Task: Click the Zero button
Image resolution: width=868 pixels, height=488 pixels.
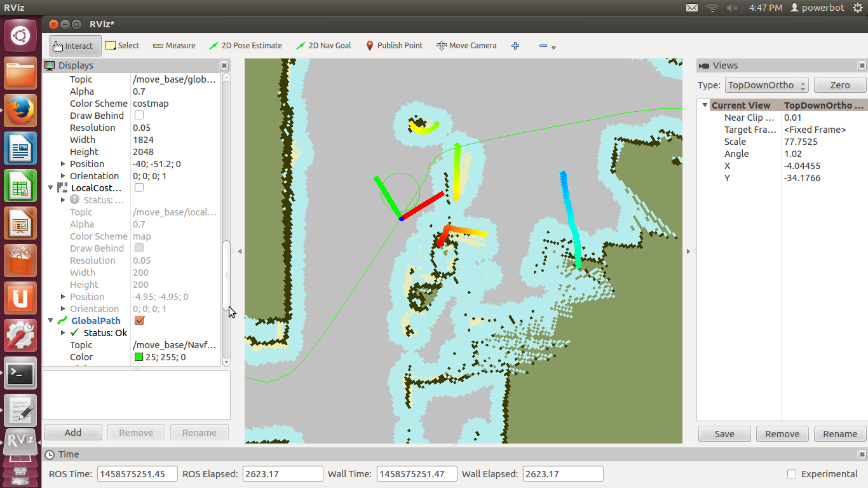Action: (x=840, y=85)
